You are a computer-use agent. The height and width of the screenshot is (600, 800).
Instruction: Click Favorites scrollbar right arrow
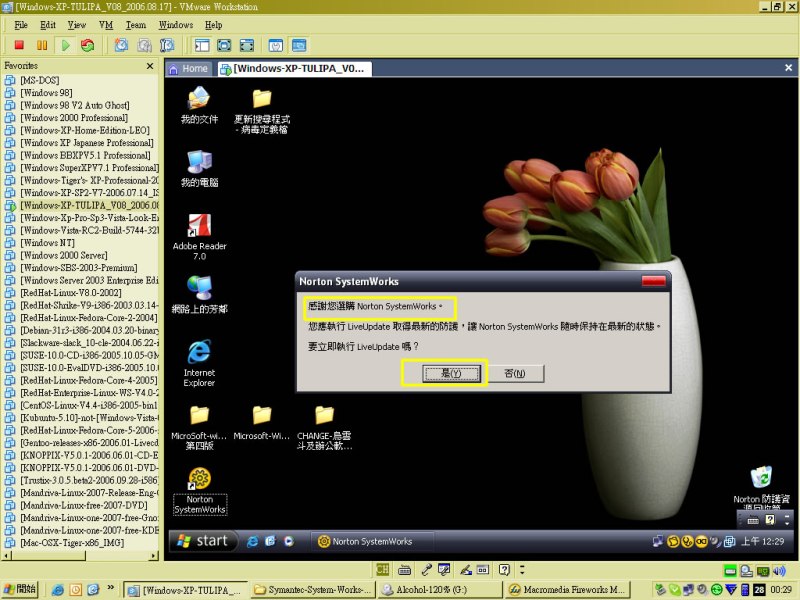click(154, 556)
